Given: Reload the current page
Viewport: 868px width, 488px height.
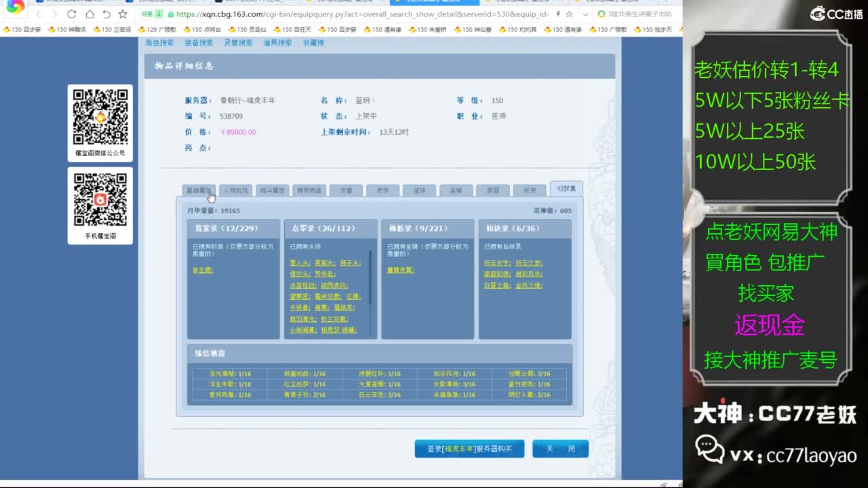Looking at the screenshot, I should coord(73,14).
